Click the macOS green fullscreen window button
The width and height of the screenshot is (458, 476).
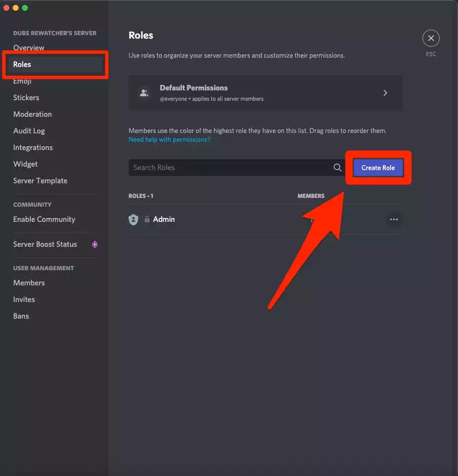coord(25,8)
